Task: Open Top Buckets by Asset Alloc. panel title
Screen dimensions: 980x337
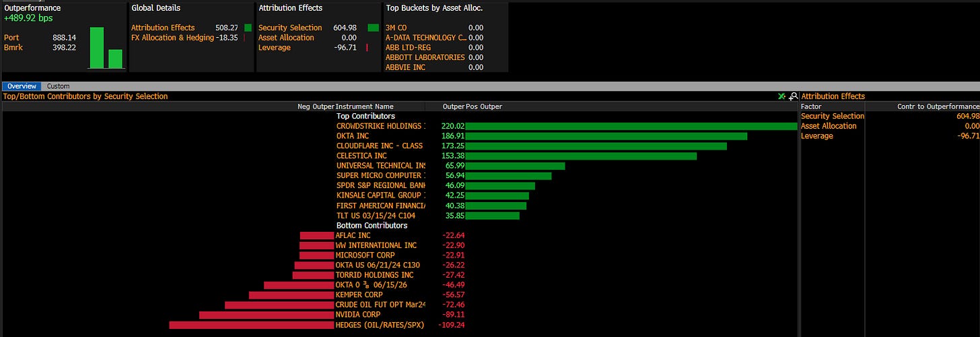Action: pos(434,8)
